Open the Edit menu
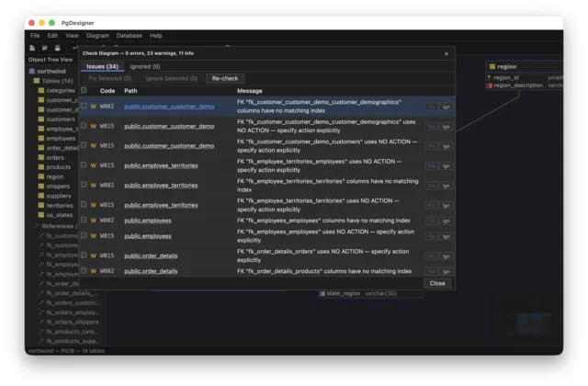 tap(52, 36)
